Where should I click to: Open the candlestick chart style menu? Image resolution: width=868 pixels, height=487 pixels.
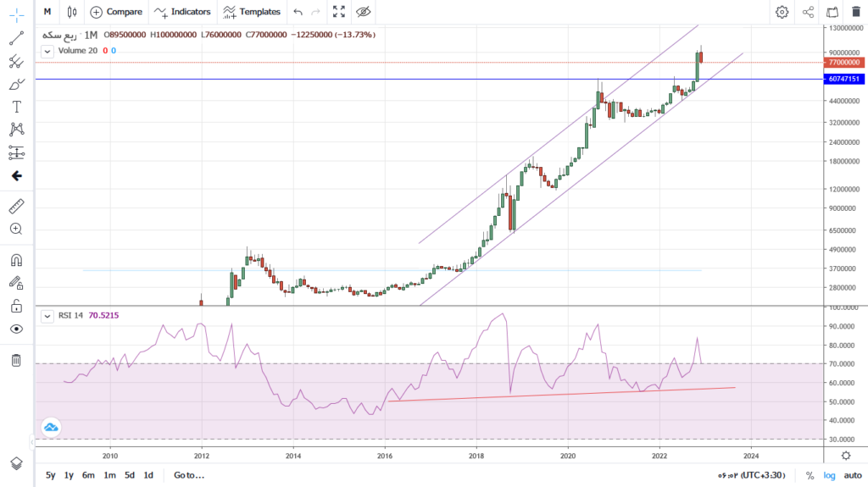(72, 12)
